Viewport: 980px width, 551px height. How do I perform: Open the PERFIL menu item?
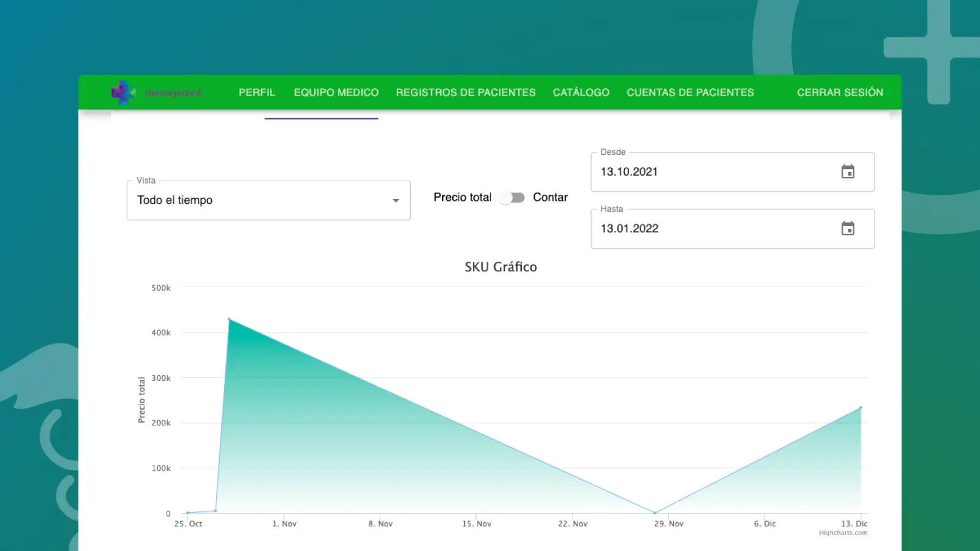tap(257, 92)
